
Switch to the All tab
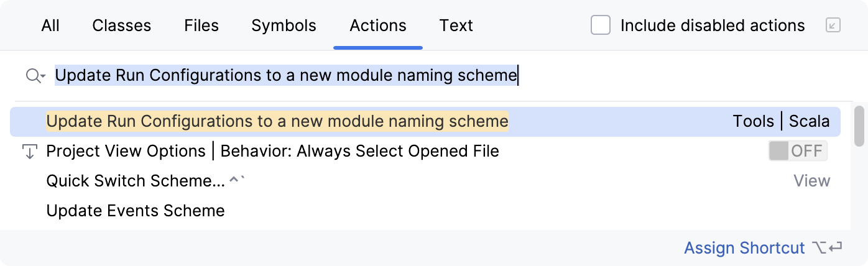[x=50, y=25]
